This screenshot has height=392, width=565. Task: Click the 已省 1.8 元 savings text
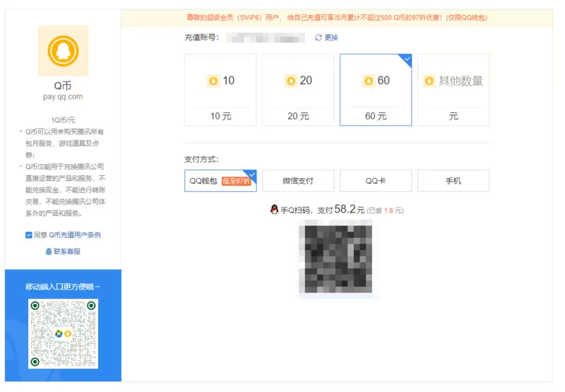pyautogui.click(x=385, y=210)
